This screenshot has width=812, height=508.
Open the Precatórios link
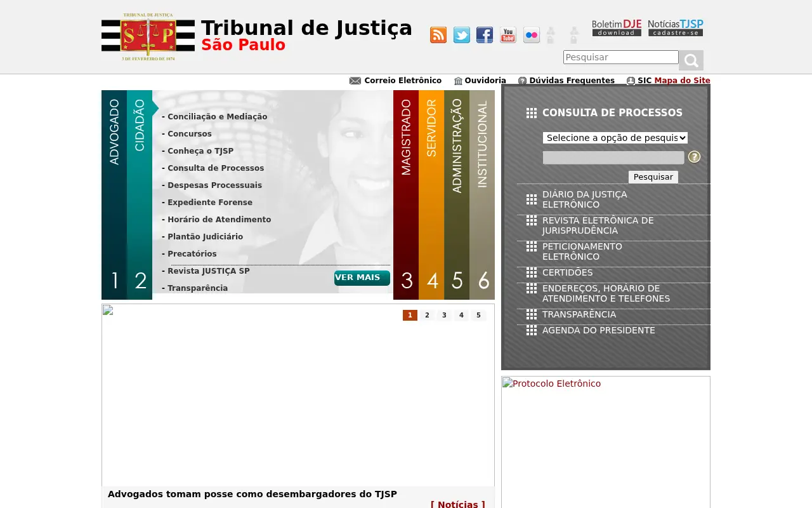tap(192, 254)
